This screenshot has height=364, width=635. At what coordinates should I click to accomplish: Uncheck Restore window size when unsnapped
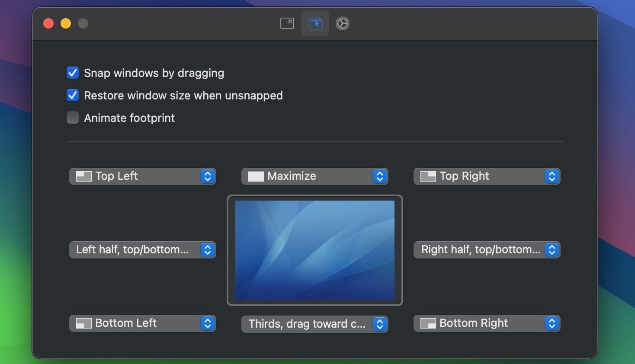tap(72, 95)
